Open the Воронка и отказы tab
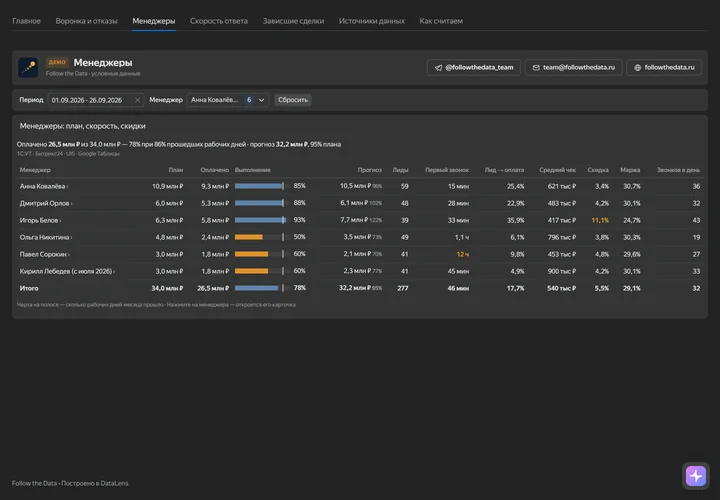Viewport: 720px width, 500px height. (x=86, y=21)
